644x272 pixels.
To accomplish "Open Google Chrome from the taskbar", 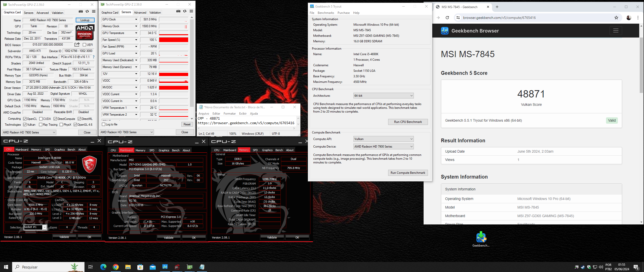I will (x=116, y=267).
